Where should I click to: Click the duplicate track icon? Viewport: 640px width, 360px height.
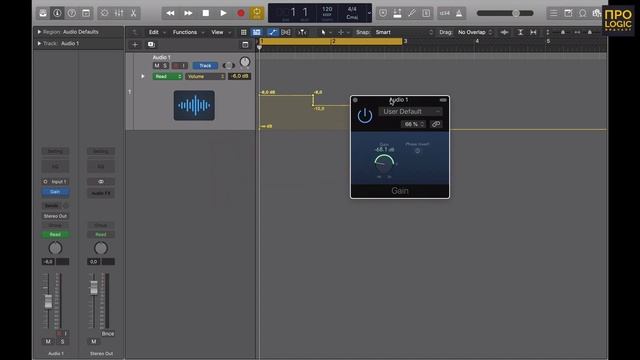pos(151,44)
